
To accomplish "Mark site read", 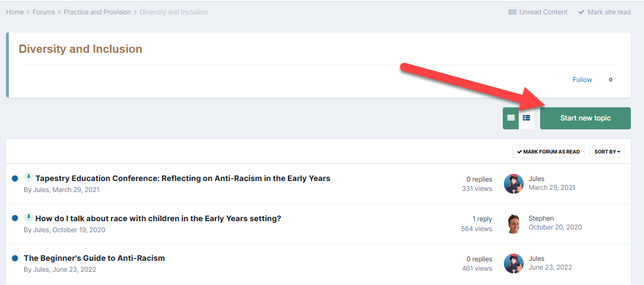I will [604, 12].
